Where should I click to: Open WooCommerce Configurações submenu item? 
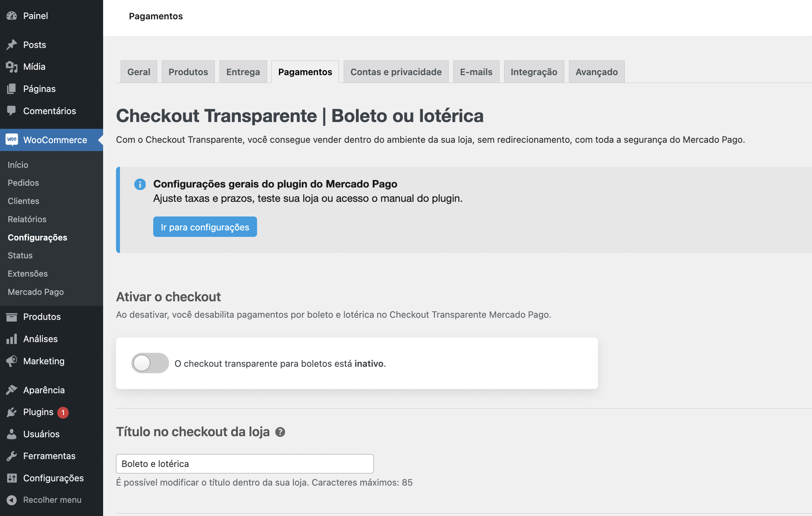(x=38, y=238)
